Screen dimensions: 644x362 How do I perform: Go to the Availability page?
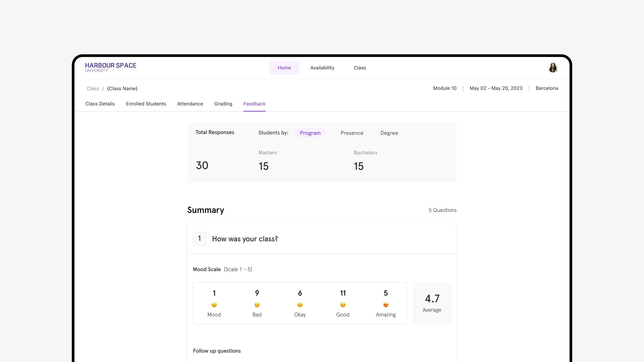pyautogui.click(x=322, y=68)
